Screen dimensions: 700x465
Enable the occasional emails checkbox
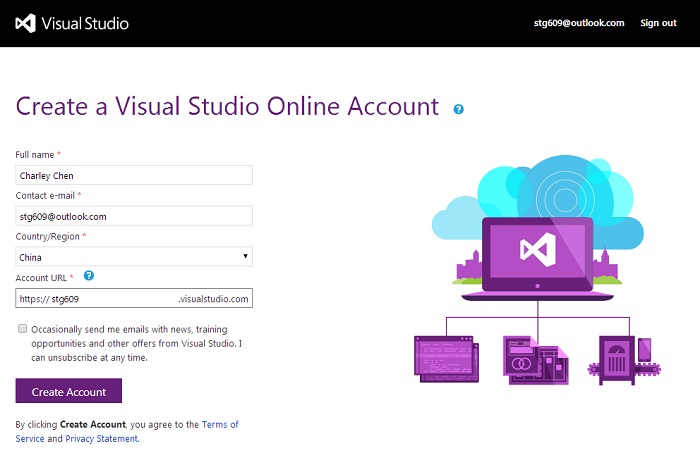point(22,329)
